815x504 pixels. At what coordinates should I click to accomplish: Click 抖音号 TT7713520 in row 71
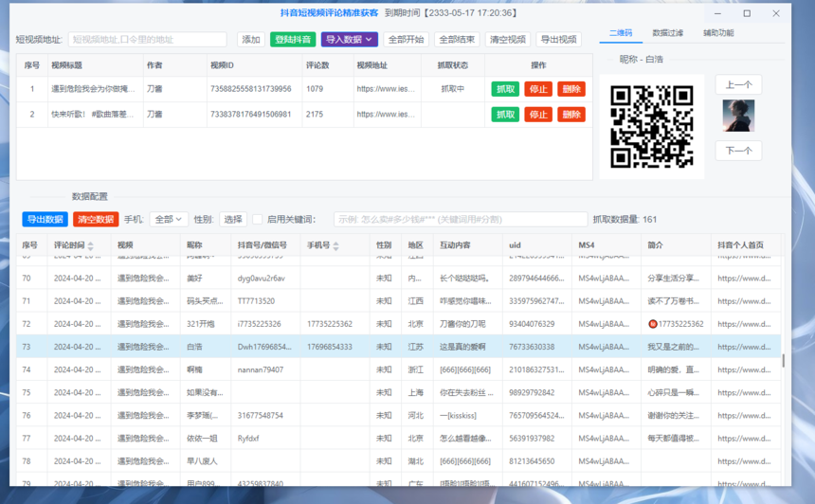[x=256, y=301]
